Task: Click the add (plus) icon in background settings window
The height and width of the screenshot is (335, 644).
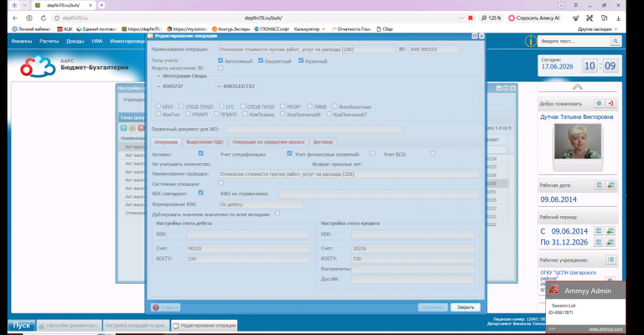Action: (x=123, y=128)
